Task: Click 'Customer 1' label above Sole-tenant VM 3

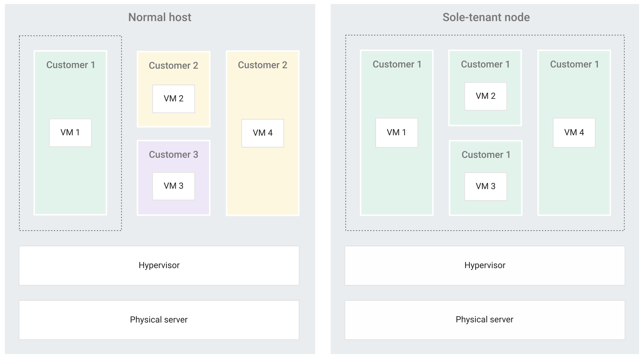Action: coord(486,155)
